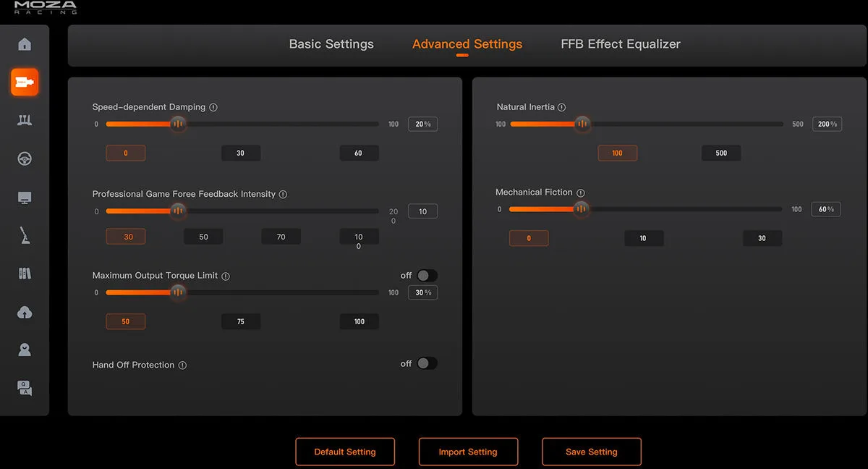Open the monitor display icon in sidebar
This screenshot has width=868, height=469.
pos(25,198)
